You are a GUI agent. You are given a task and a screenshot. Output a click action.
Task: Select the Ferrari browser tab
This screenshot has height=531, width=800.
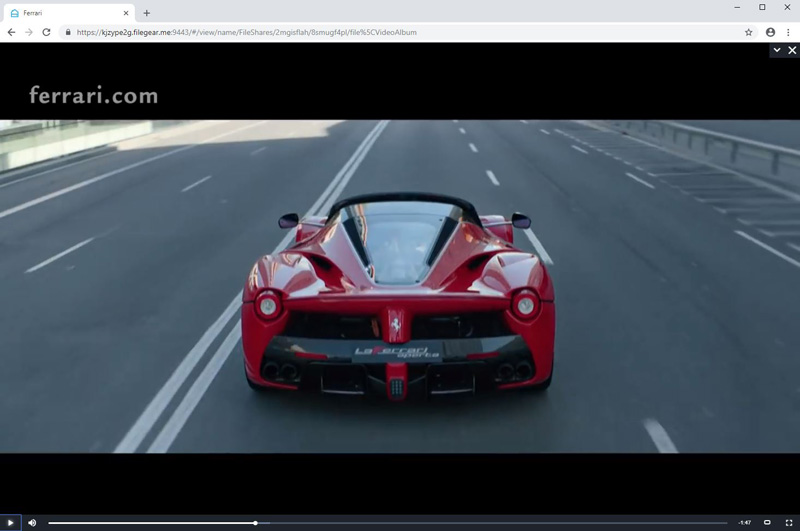point(69,13)
